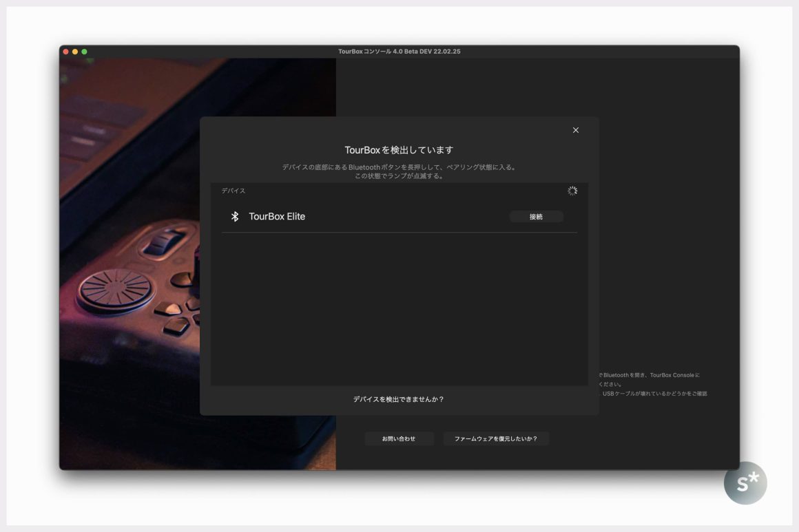The width and height of the screenshot is (799, 532).
Task: Click the S* badge logo
Action: pyautogui.click(x=745, y=483)
